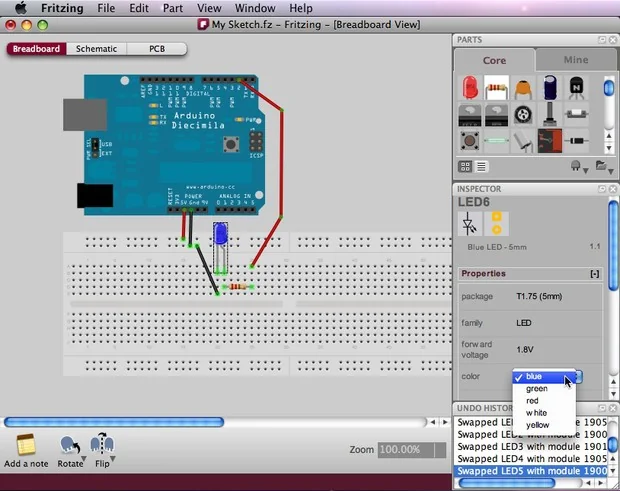The width and height of the screenshot is (620, 491).
Task: Click the Flip tool icon
Action: tap(101, 445)
